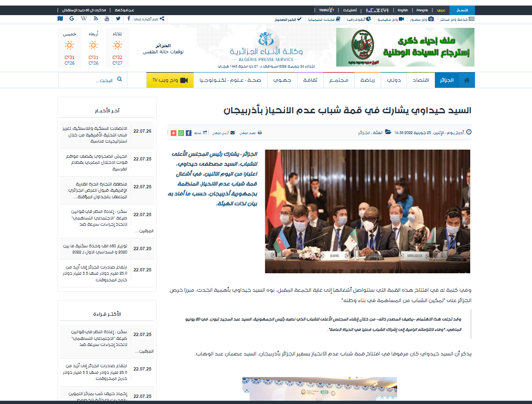The image size is (532, 404).
Task: Select Wednesday أربعاء weather forecast
Action: (93, 48)
